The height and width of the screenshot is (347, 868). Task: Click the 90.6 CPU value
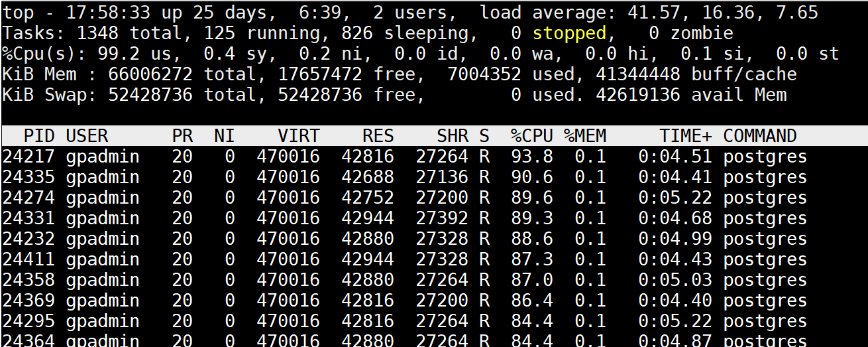(x=532, y=178)
